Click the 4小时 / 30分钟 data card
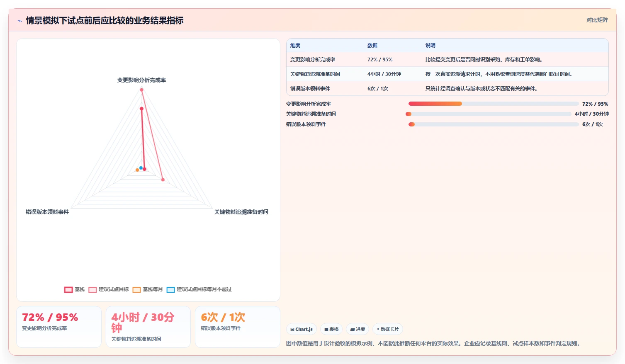This screenshot has width=625, height=364. pos(148,327)
